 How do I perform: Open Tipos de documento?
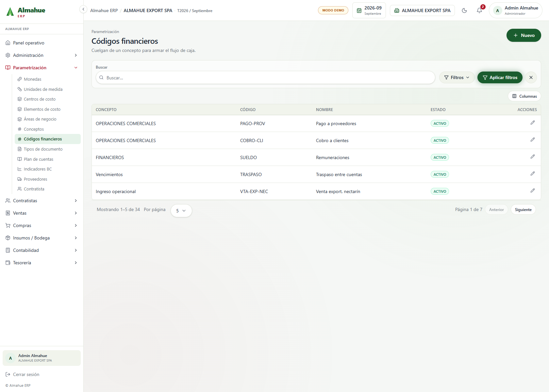point(48,149)
